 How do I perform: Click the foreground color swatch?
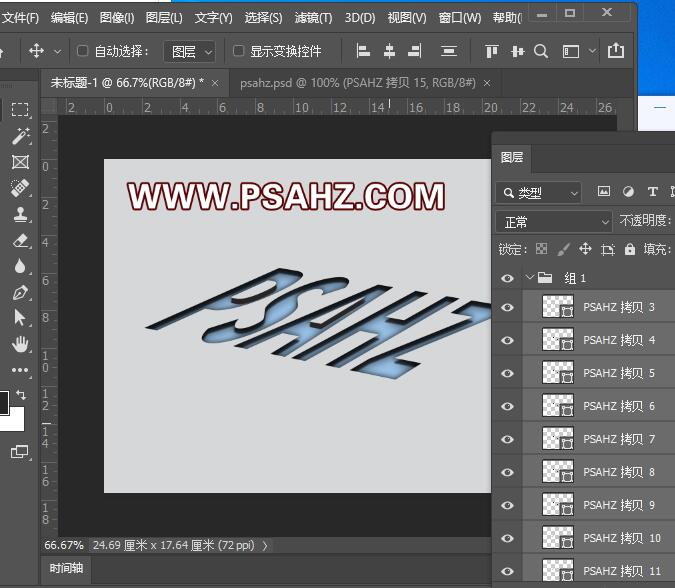point(4,402)
